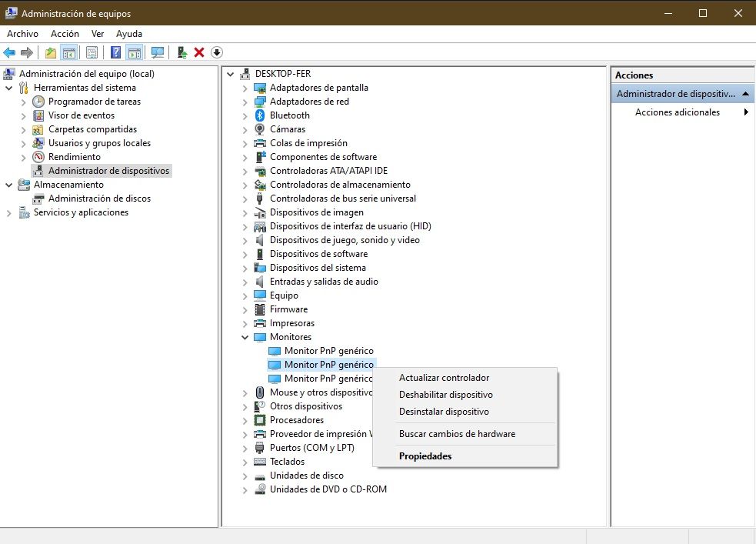
Task: Collapse the Monitores category
Action: (x=245, y=337)
